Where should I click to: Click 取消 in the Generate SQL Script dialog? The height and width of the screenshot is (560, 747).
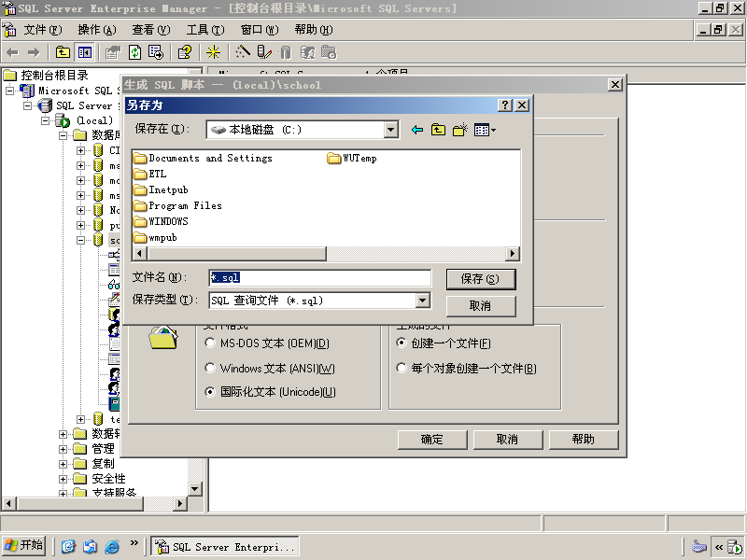click(x=508, y=440)
